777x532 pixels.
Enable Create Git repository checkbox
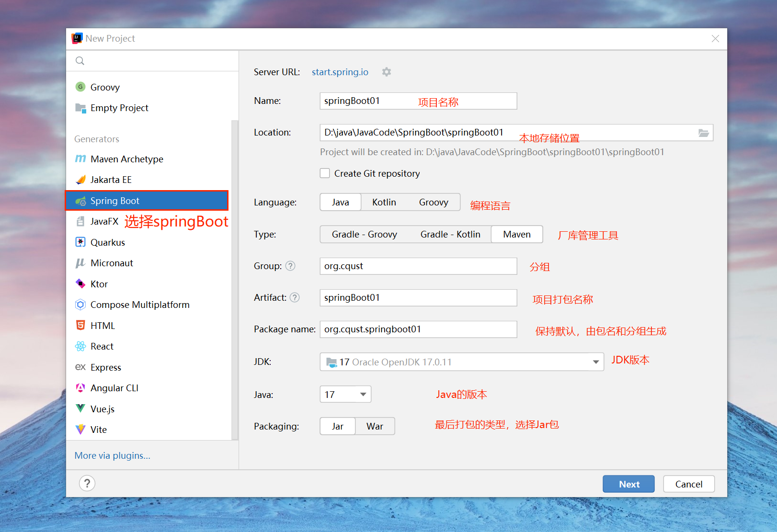click(325, 173)
